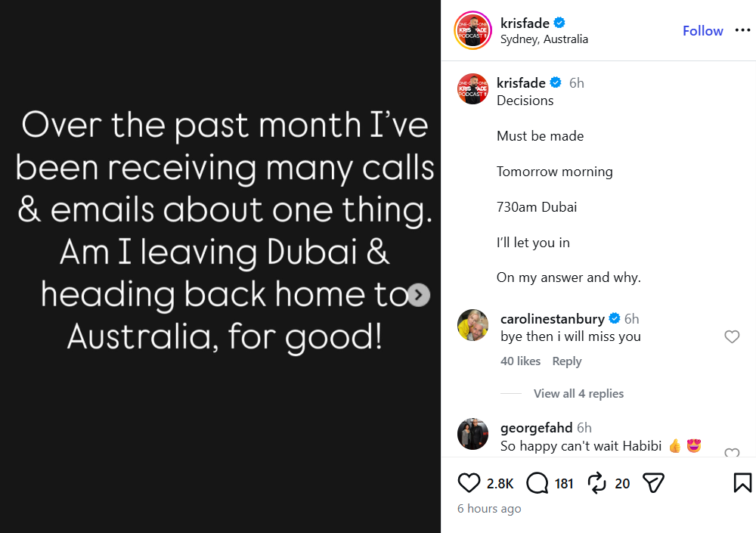Image resolution: width=756 pixels, height=533 pixels.
Task: Open krisfade profile picture in header
Action: coord(472,30)
